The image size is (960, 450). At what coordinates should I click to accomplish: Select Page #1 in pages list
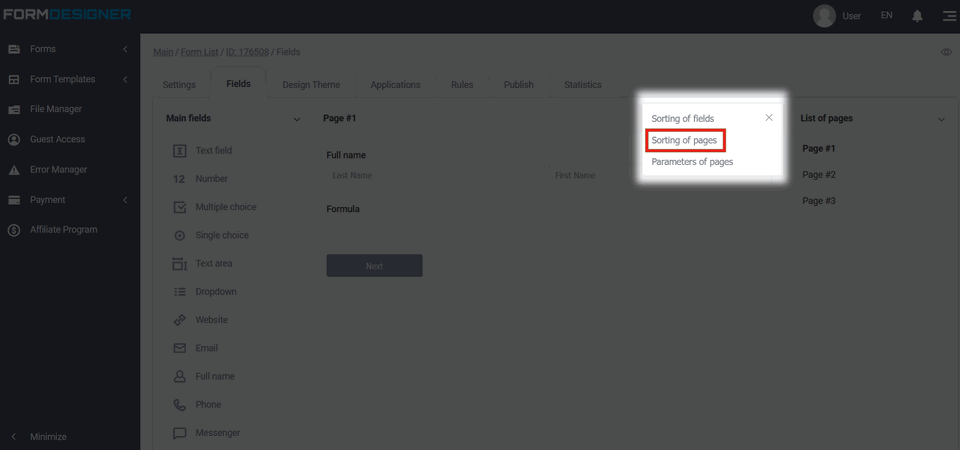tap(819, 149)
